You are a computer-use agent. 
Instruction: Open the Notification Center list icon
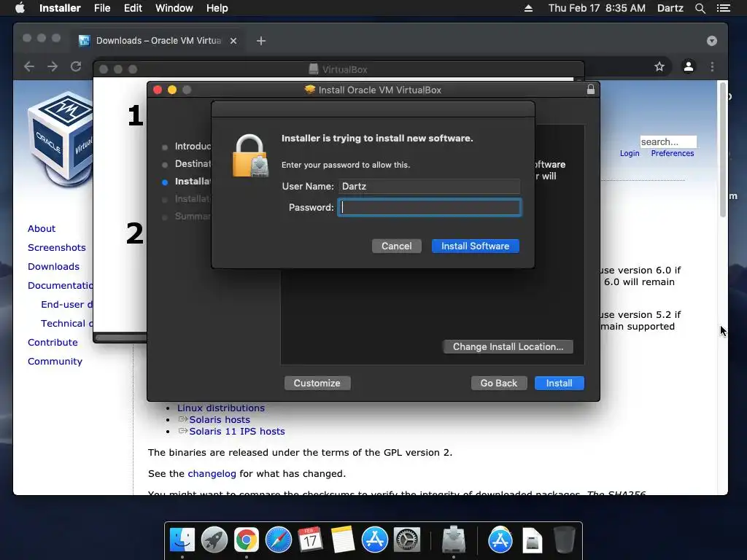coord(724,8)
